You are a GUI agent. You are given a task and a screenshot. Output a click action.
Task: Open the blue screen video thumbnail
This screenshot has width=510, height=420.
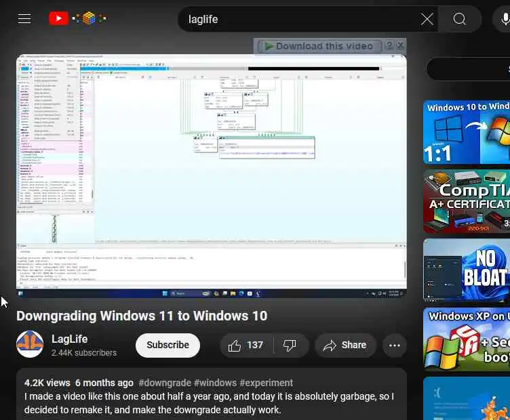coord(467,398)
